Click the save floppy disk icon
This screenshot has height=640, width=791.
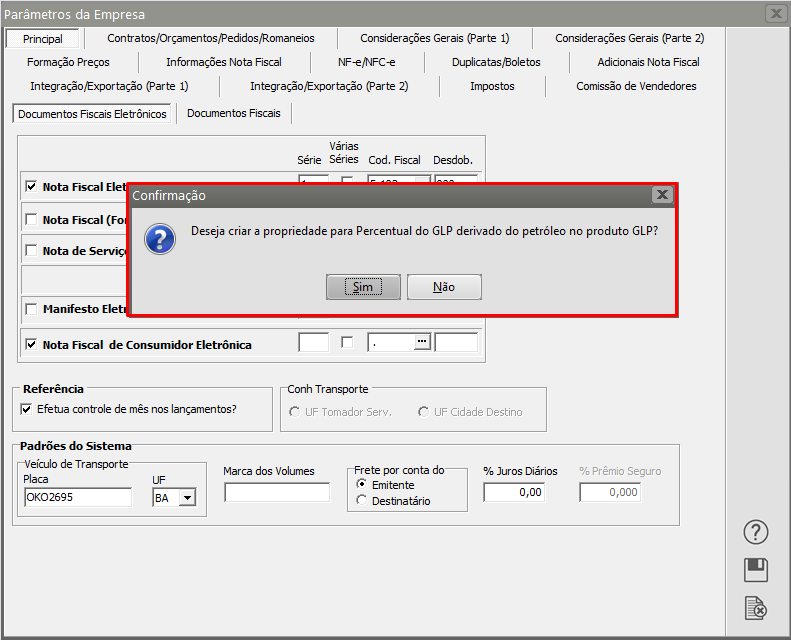[756, 570]
